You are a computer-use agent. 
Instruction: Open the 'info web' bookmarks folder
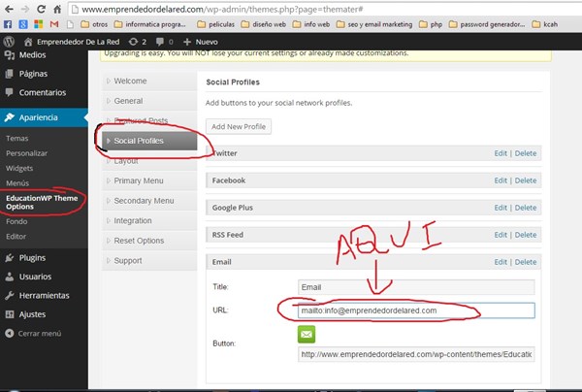coord(311,24)
